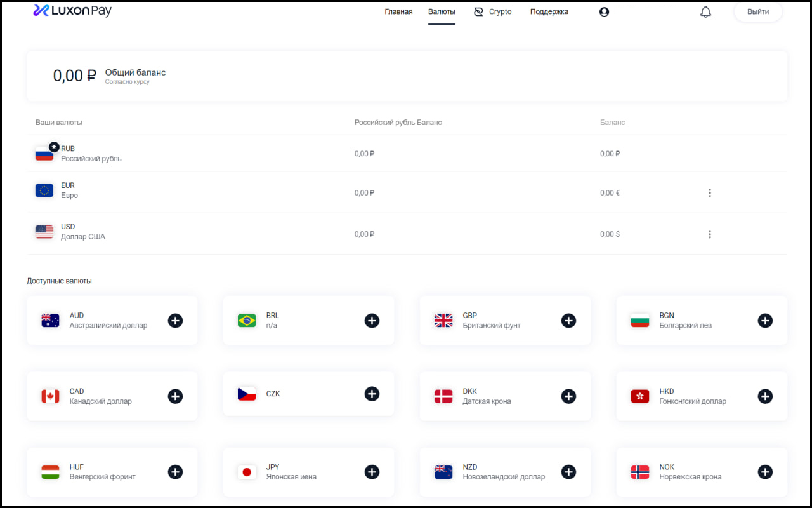Click the LuxonPay logo

click(x=72, y=11)
